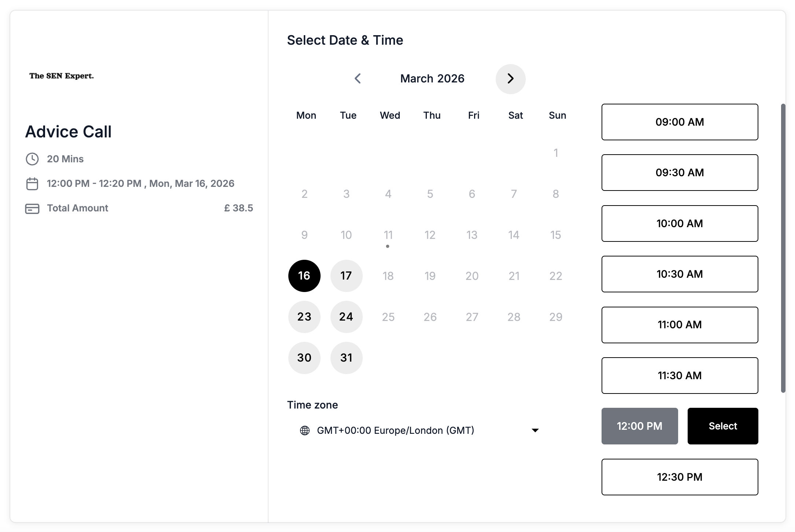Click the clock icon next to 20 Mins
Image resolution: width=795 pixels, height=532 pixels.
[32, 159]
